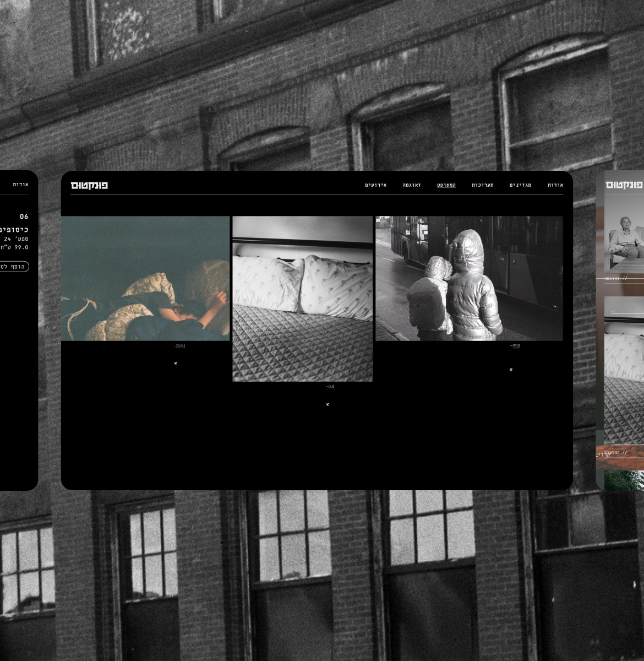This screenshot has width=644, height=661.
Task: Click the arrow icon under the sleeping child photo
Action: click(x=176, y=363)
